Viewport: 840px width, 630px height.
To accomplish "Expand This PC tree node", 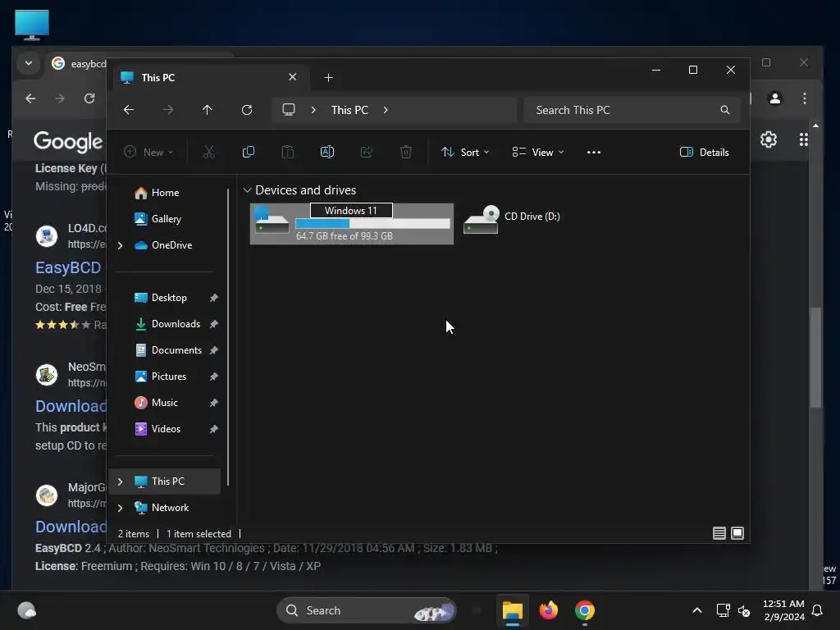I will tap(120, 482).
